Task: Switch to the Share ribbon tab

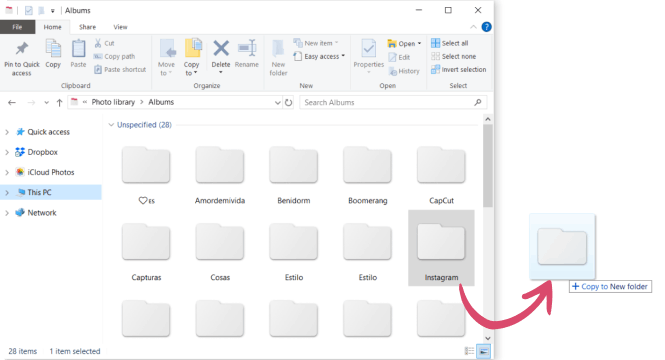Action: click(x=87, y=27)
